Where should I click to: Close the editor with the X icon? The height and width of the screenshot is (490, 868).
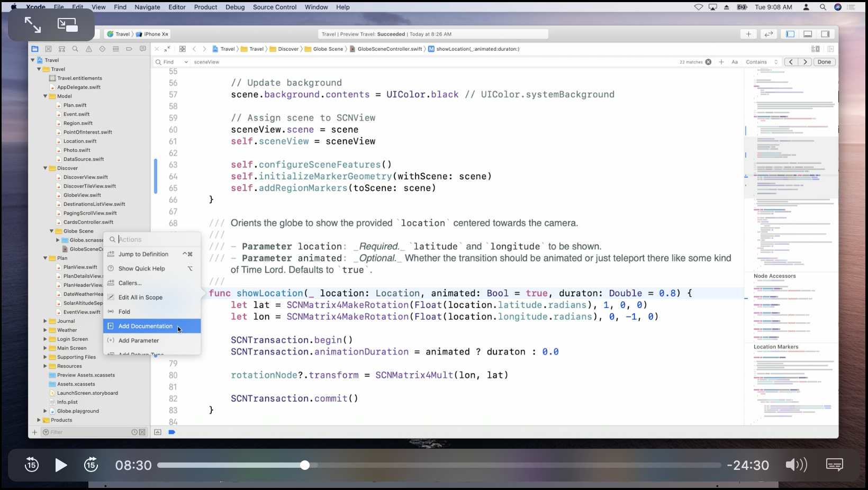click(x=157, y=49)
